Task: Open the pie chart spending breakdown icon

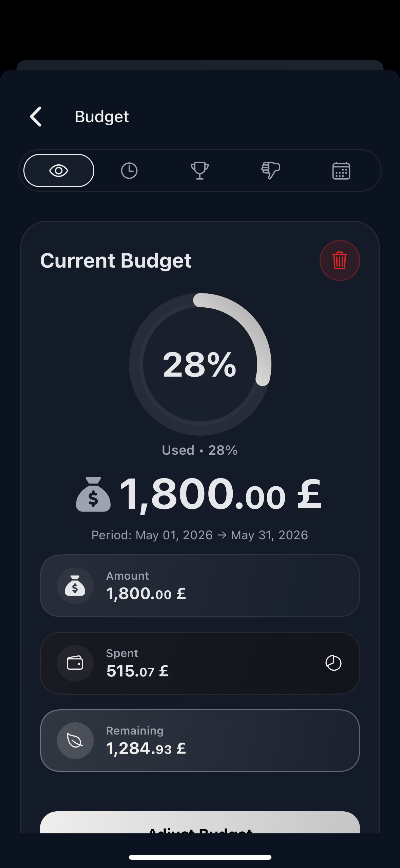Action: pos(334,663)
